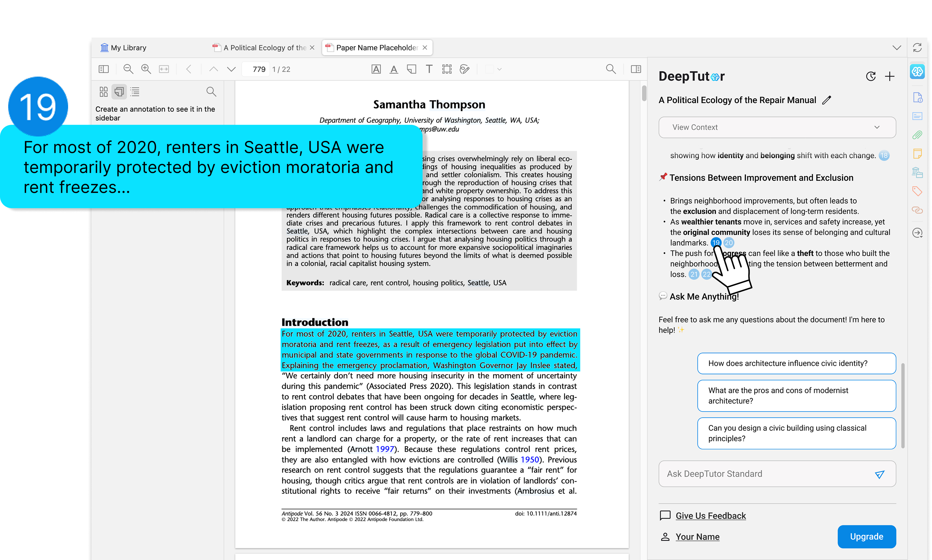Open the Give Us Feedback link

711,515
